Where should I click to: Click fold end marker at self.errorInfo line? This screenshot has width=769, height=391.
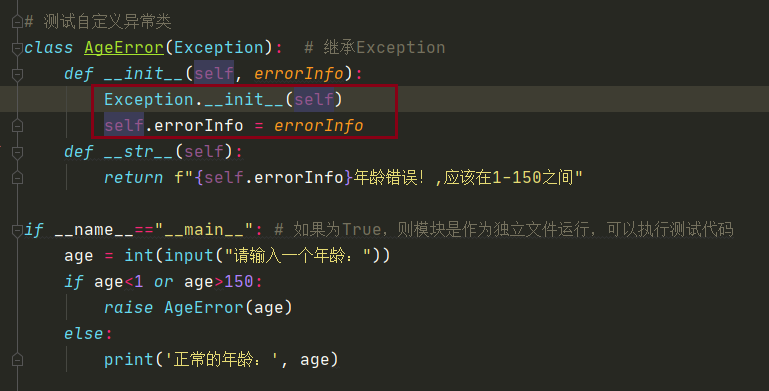pos(17,126)
